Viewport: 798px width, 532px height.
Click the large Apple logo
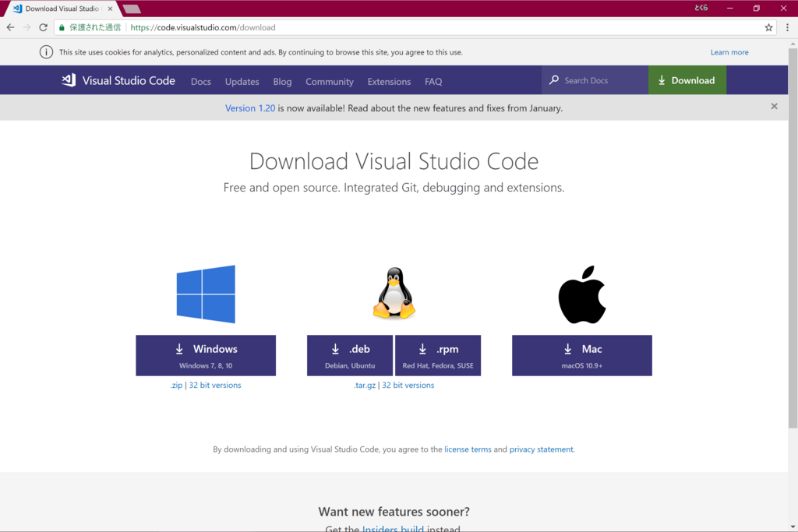point(581,294)
